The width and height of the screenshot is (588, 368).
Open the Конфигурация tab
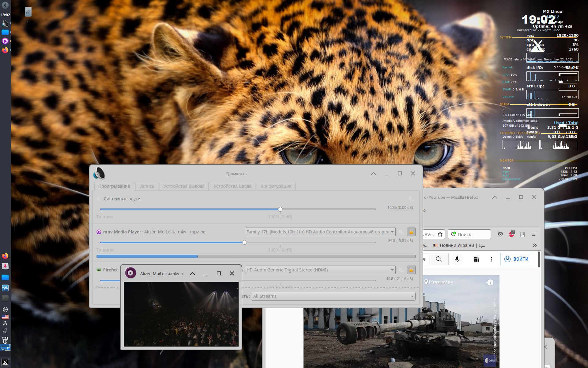[x=276, y=186]
